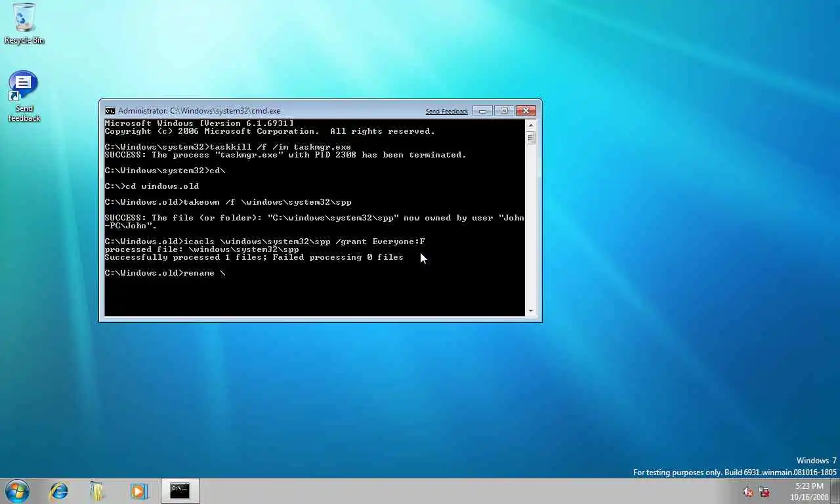Click the 'processed file: \windows\system32\spp' line
Viewport: 840px width, 504px height.
(x=201, y=249)
